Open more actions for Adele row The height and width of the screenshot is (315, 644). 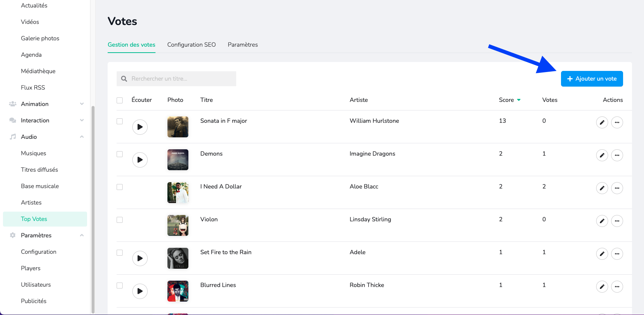(x=617, y=254)
